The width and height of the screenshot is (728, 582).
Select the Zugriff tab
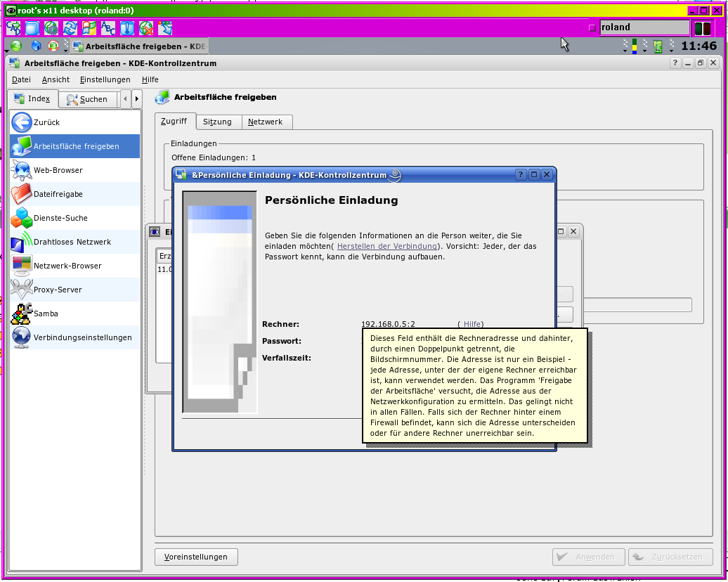click(x=174, y=121)
